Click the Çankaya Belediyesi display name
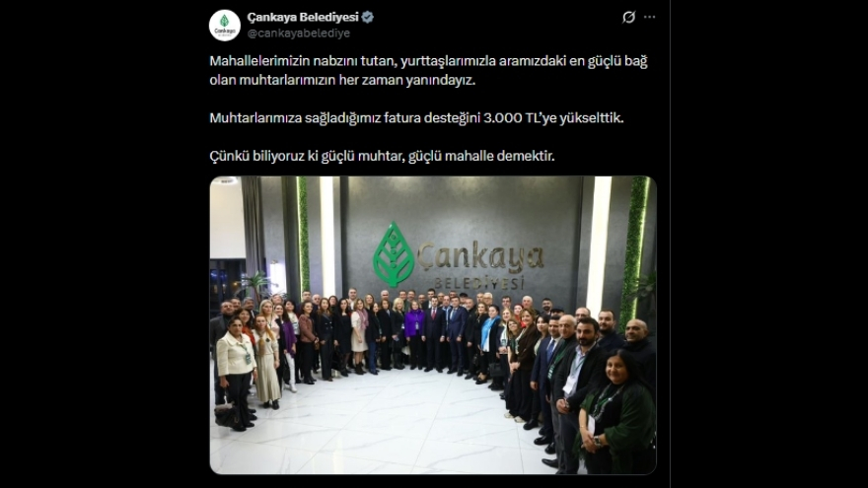 [302, 17]
